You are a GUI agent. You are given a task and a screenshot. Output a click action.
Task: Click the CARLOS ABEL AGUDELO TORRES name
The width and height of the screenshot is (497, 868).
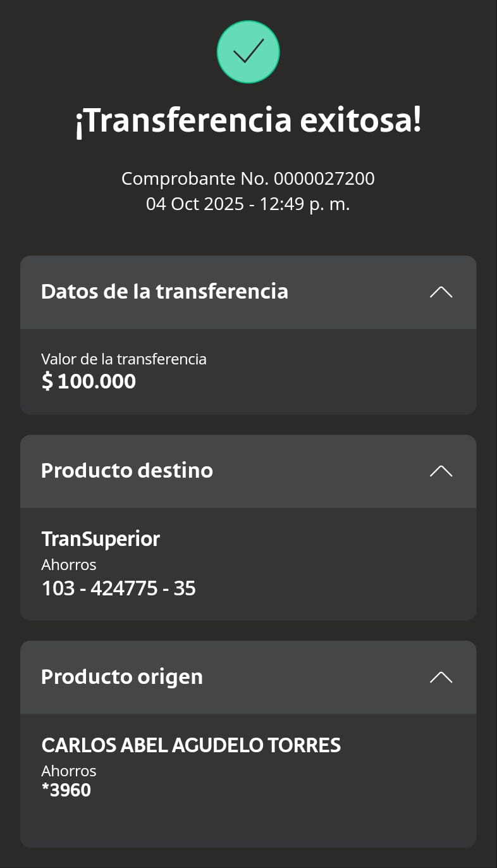tap(191, 745)
